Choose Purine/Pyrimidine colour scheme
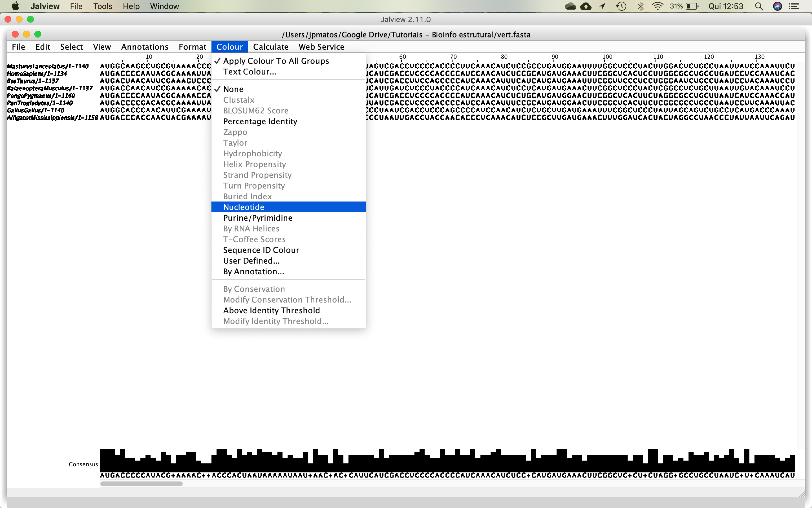Image resolution: width=812 pixels, height=508 pixels. (x=288, y=218)
